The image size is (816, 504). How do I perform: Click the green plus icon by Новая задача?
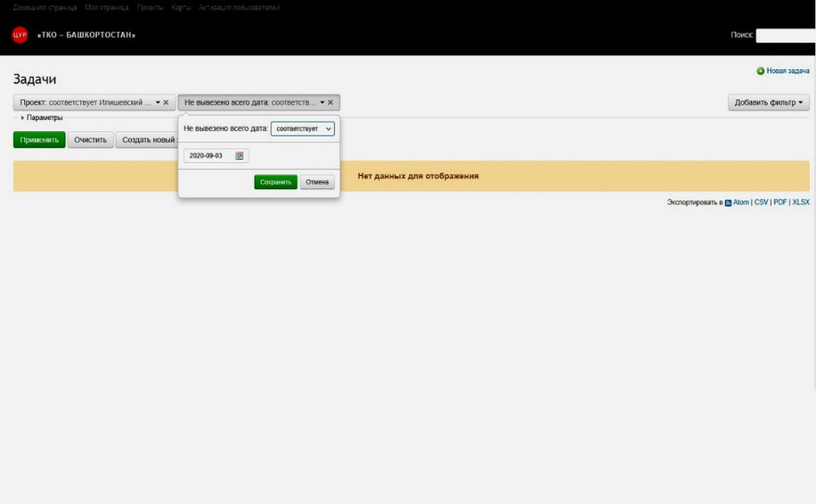pyautogui.click(x=761, y=71)
